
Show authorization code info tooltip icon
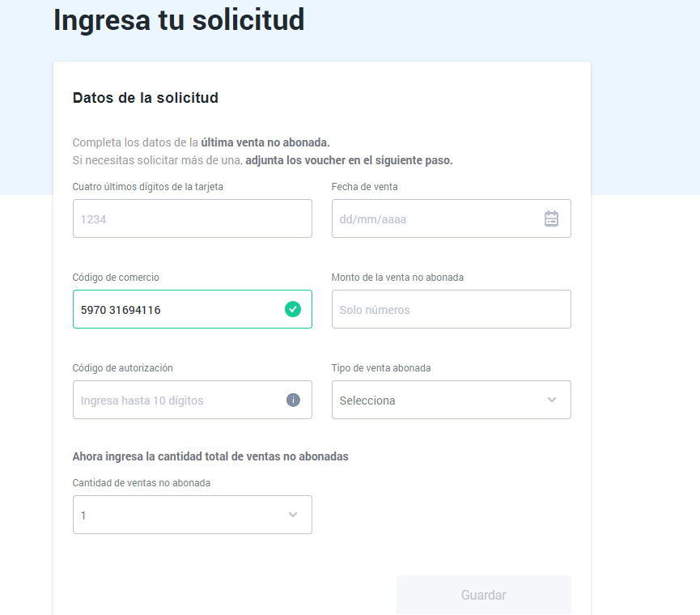[293, 400]
